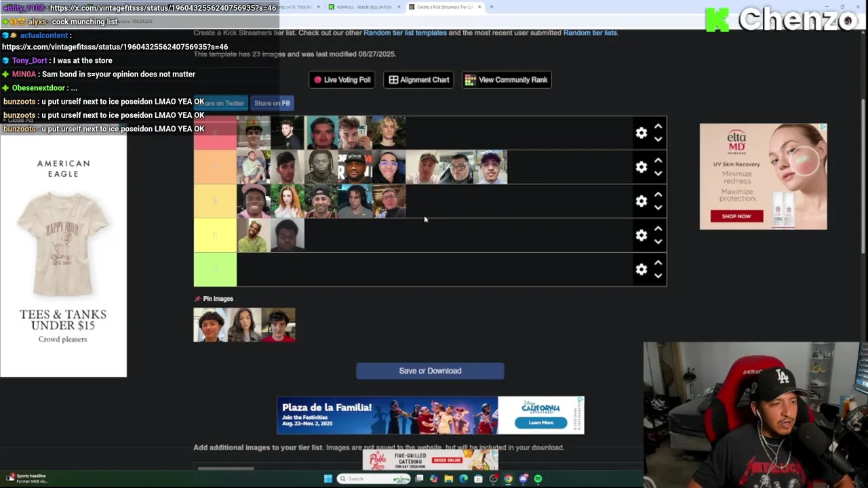Move the C tier row down with its down arrow
The image size is (868, 488).
click(x=658, y=241)
